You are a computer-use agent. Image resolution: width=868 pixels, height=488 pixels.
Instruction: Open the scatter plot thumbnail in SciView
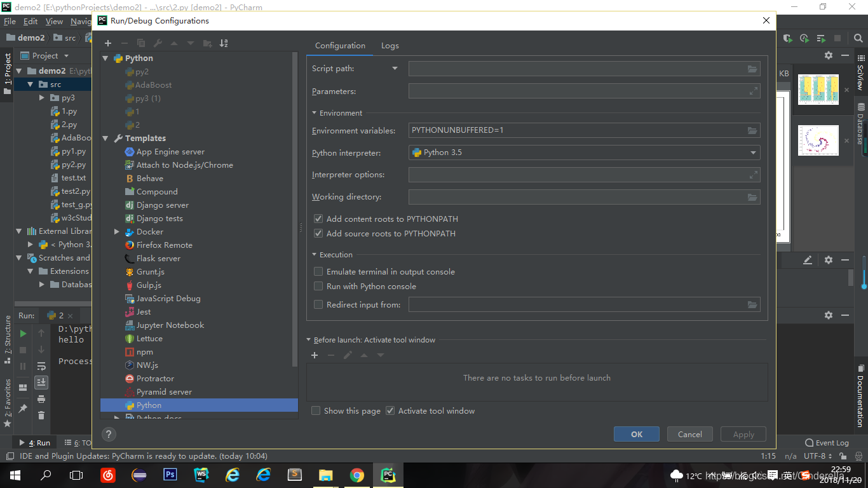tap(818, 140)
